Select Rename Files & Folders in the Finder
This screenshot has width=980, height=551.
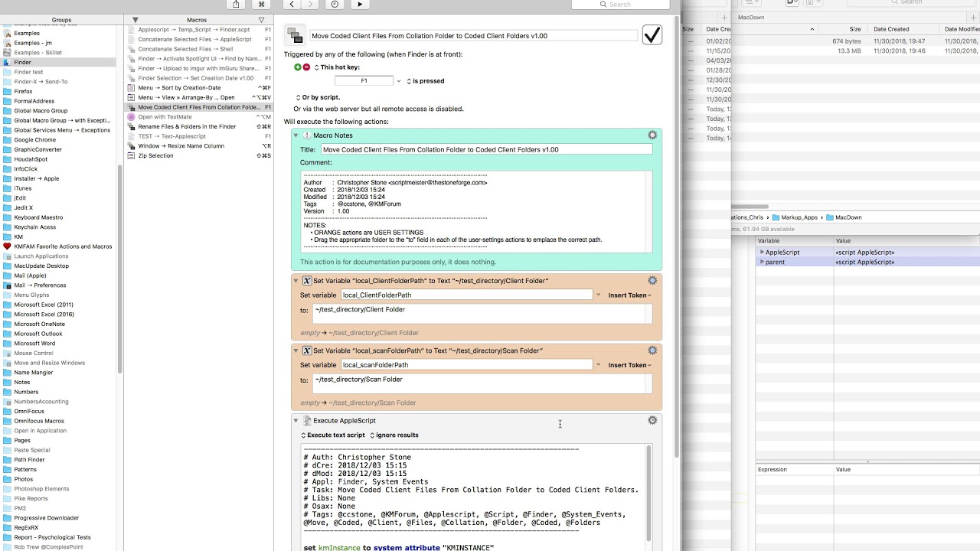point(199,126)
